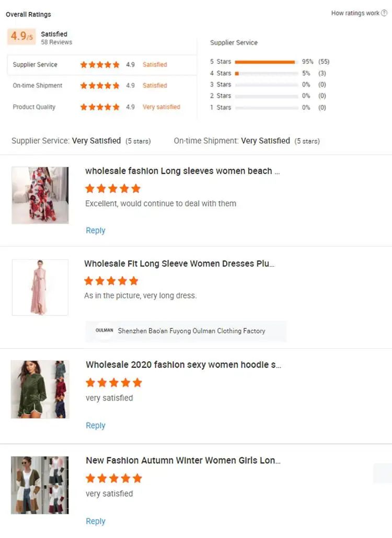Click the floral beach dress review stars
Image resolution: width=392 pixels, height=538 pixels.
tap(113, 189)
